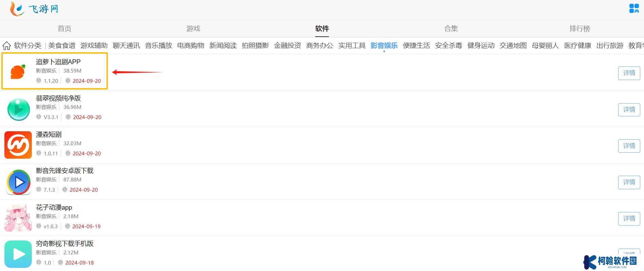644x271 pixels.
Task: Open the 翡翠视频纯净版 title
Action: [x=58, y=98]
